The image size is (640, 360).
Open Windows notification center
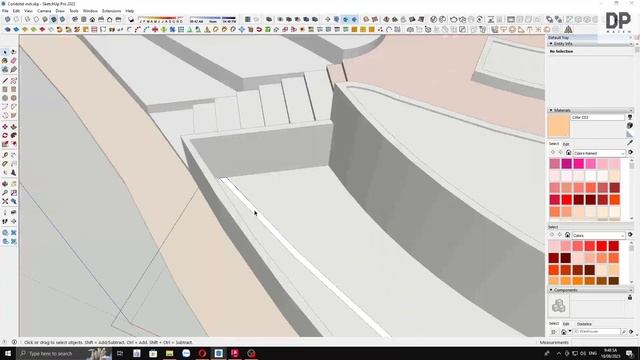pyautogui.click(x=630, y=353)
